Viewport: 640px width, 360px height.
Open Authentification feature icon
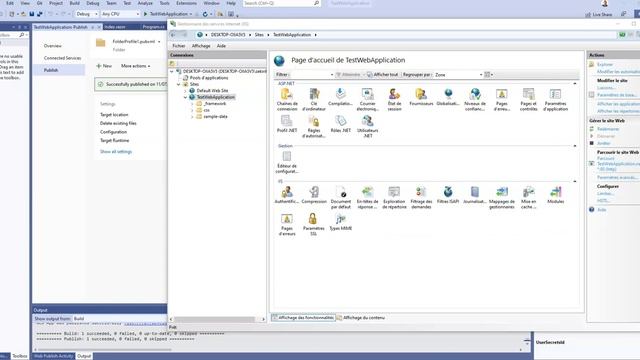pos(287,195)
